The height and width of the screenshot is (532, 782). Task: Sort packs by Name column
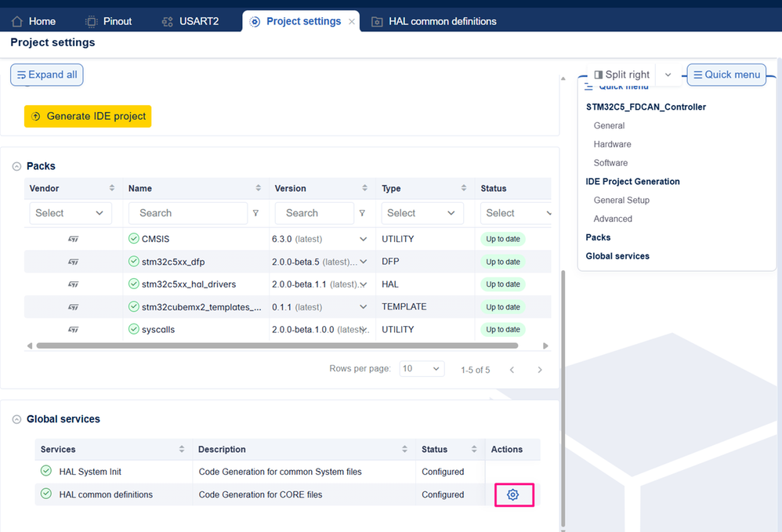pyautogui.click(x=259, y=188)
